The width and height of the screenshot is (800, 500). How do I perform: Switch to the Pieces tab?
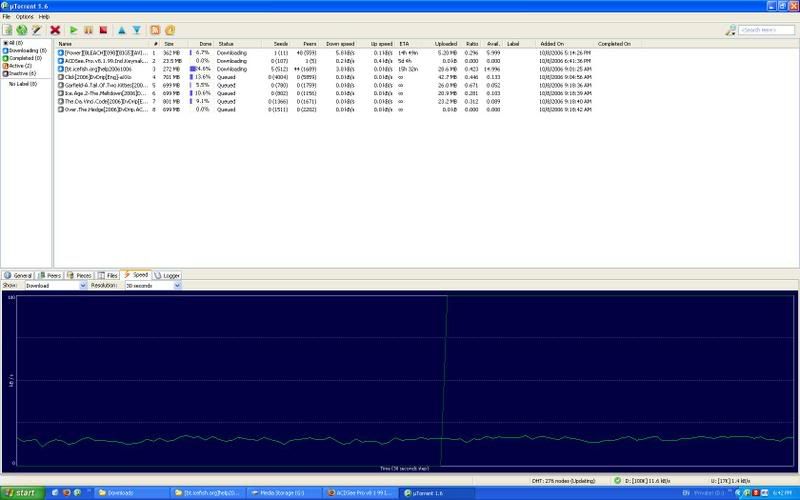click(79, 276)
